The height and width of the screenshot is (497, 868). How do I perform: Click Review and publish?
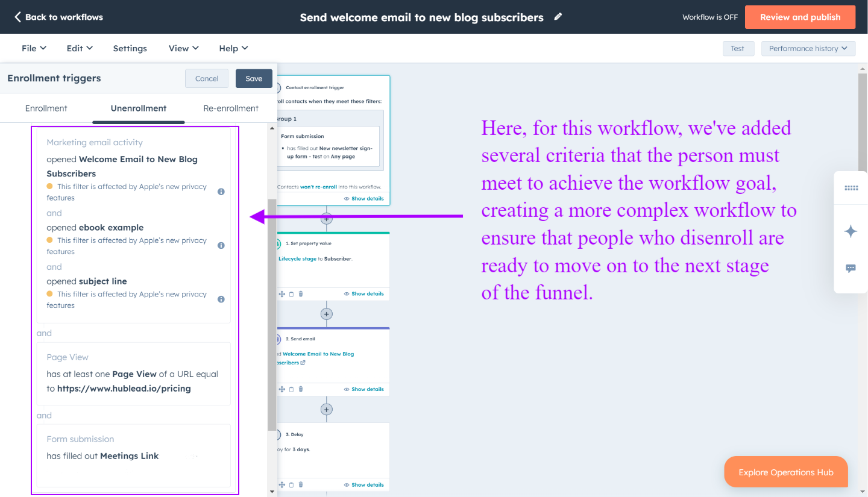click(x=800, y=17)
